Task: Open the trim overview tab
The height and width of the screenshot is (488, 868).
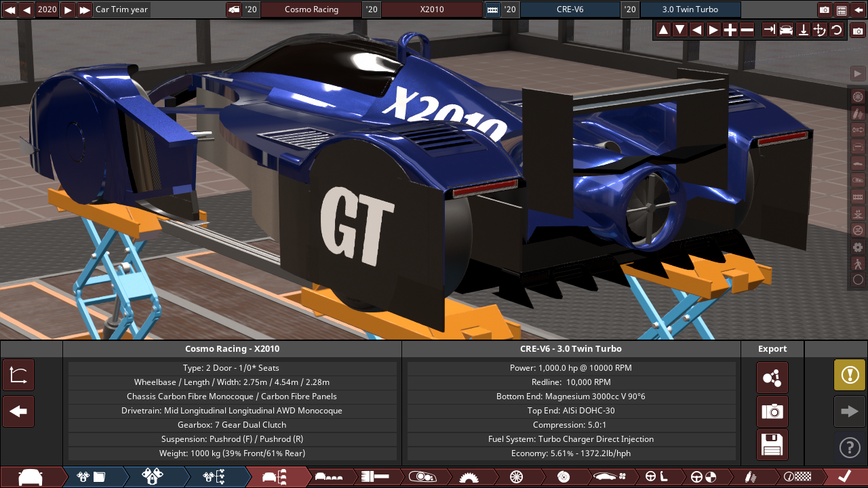Action: [275, 477]
